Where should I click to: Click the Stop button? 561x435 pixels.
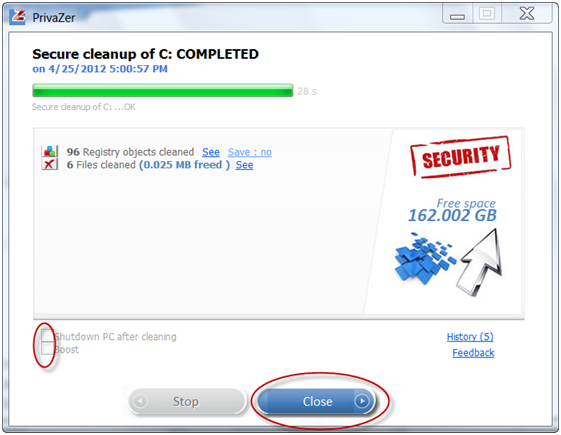(187, 401)
